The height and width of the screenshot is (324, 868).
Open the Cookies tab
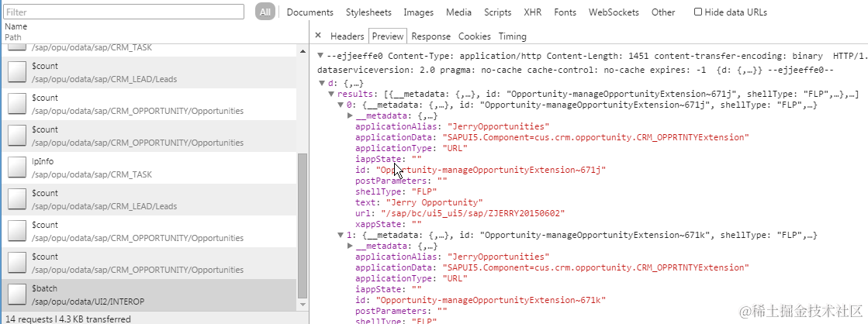tap(475, 36)
